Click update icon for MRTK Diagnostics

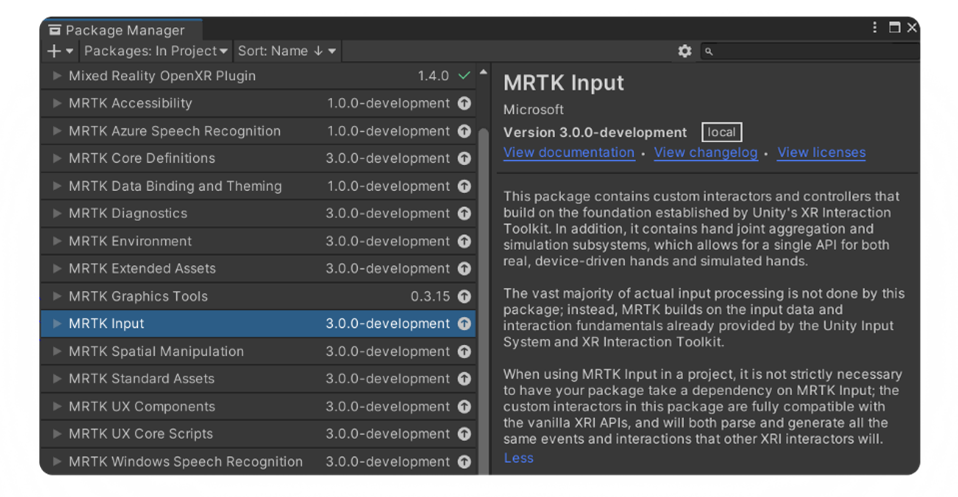click(464, 213)
